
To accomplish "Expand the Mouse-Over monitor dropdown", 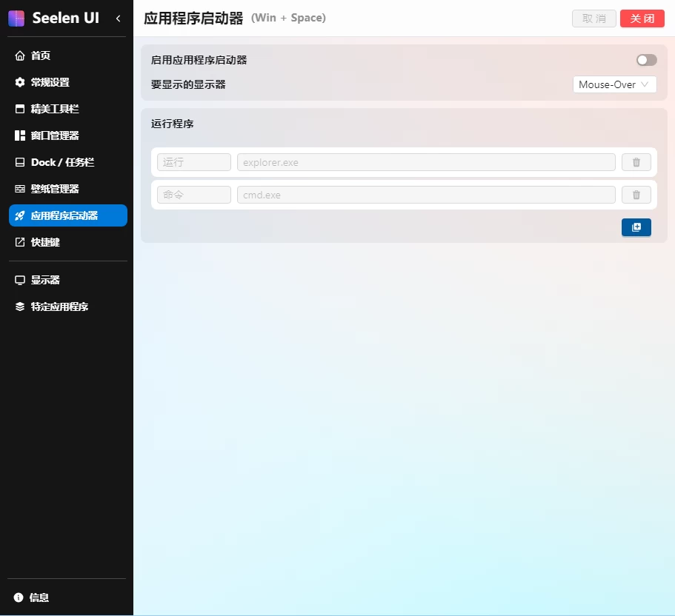I will (x=614, y=84).
